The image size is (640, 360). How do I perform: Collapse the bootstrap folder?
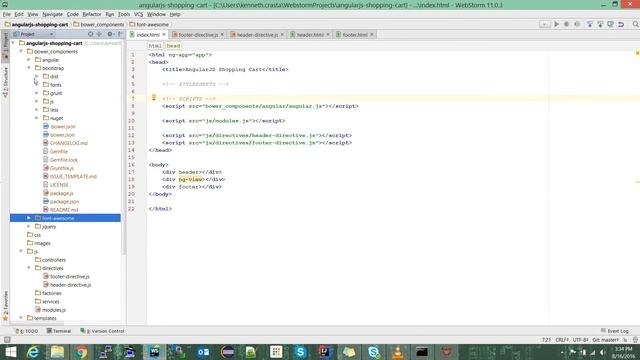point(29,68)
